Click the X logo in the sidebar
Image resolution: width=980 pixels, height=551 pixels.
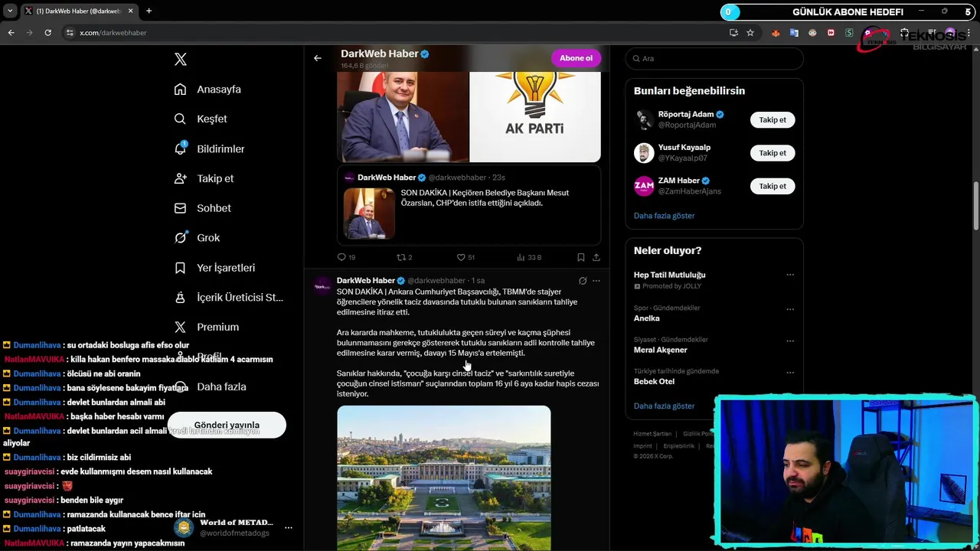tap(181, 59)
